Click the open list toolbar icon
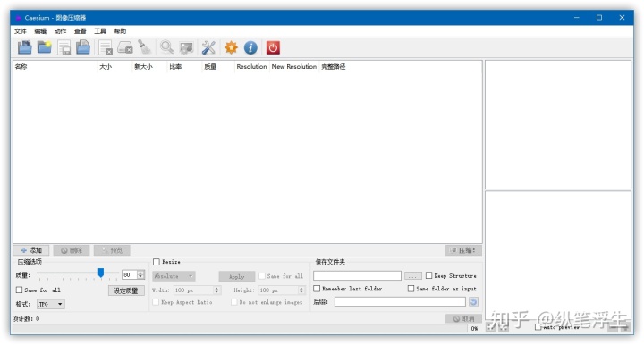Viewport: 644px width, 345px height. (83, 47)
